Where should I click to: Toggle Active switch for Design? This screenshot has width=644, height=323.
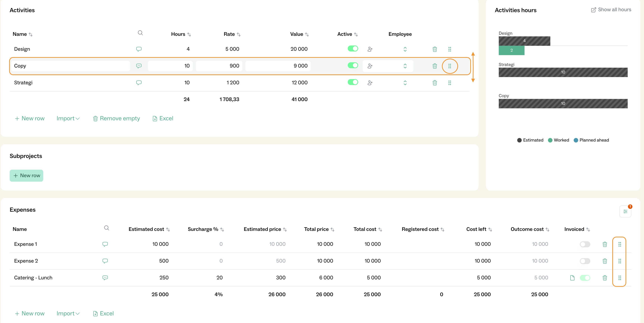click(353, 49)
